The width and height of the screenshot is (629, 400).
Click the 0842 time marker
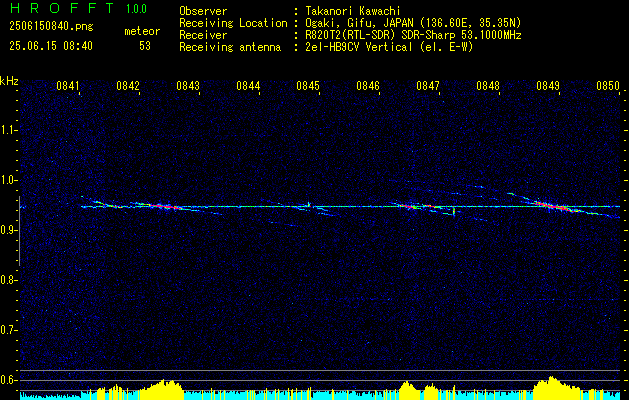click(128, 86)
